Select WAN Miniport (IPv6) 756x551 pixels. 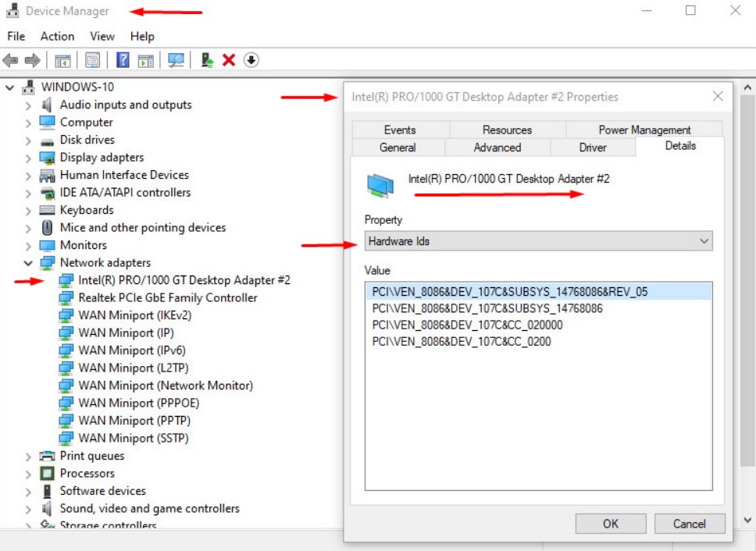132,350
